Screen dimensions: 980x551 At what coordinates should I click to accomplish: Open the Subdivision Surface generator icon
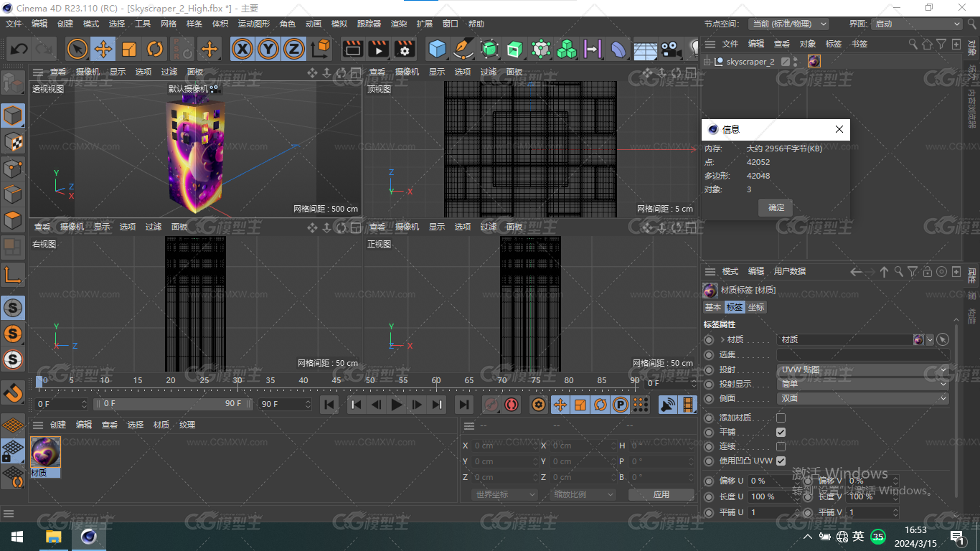489,49
